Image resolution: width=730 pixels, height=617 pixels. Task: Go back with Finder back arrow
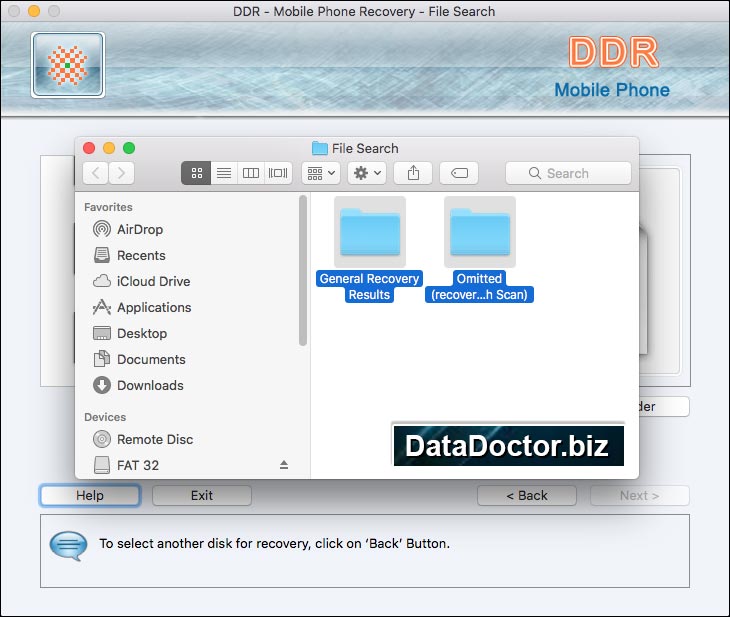click(96, 173)
